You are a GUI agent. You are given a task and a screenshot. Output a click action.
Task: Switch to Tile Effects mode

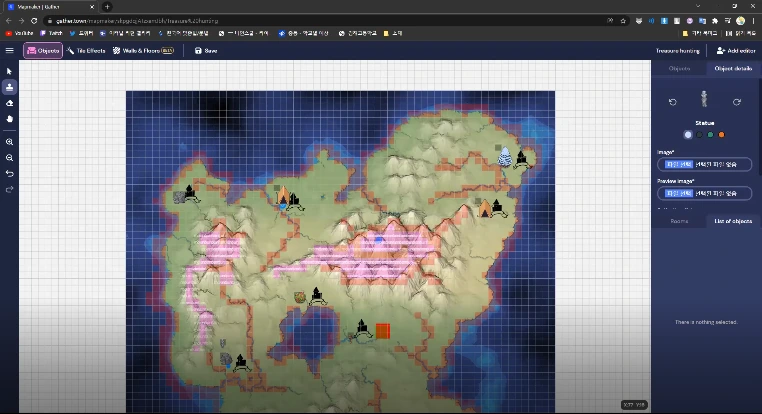pyautogui.click(x=86, y=51)
